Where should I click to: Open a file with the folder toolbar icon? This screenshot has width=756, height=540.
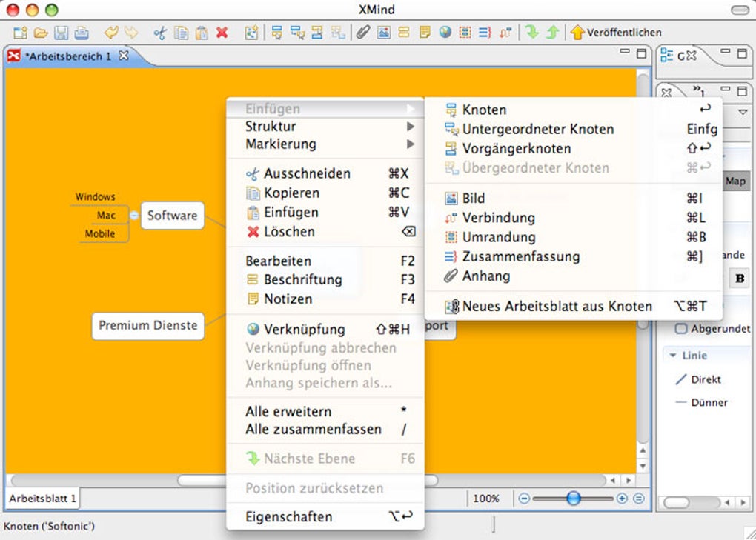[x=41, y=33]
